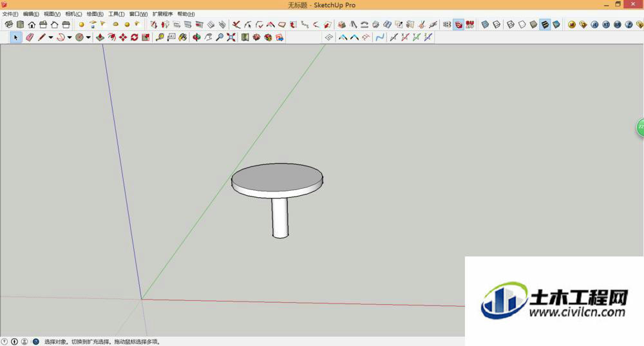Open the 相机(C) menu
The image size is (644, 346).
pos(73,14)
